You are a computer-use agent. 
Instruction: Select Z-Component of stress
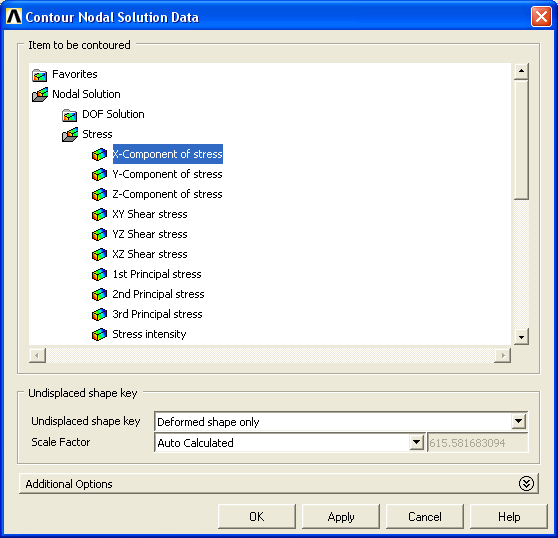(167, 194)
